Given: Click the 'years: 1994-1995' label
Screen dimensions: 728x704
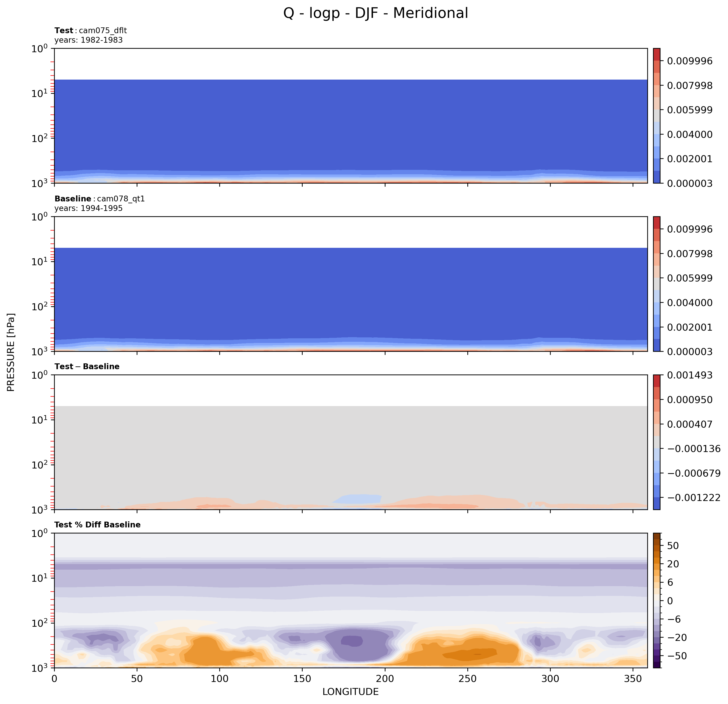Looking at the screenshot, I should (x=88, y=208).
